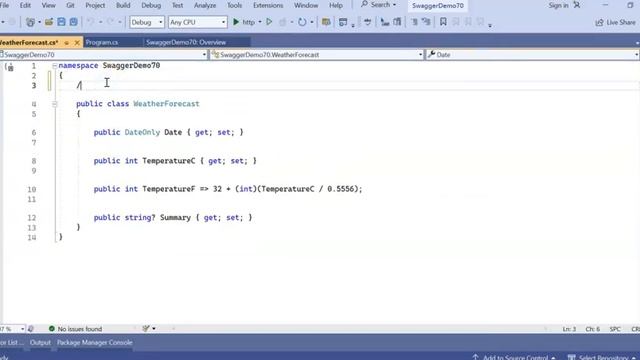
Task: Click WeatherForecast class name in code
Action: pos(166,104)
